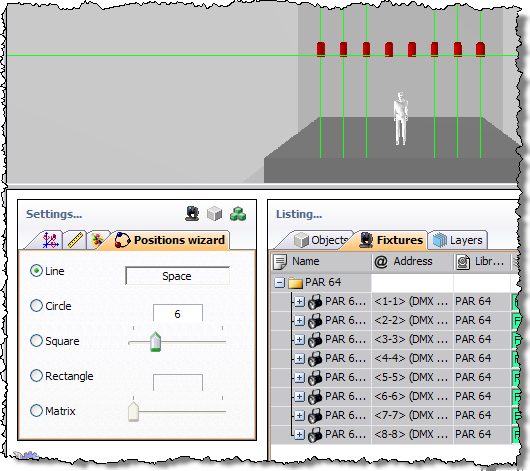Expand the PAR 64 fixture at address 1-1
Image resolution: width=530 pixels, height=471 pixels.
[299, 301]
